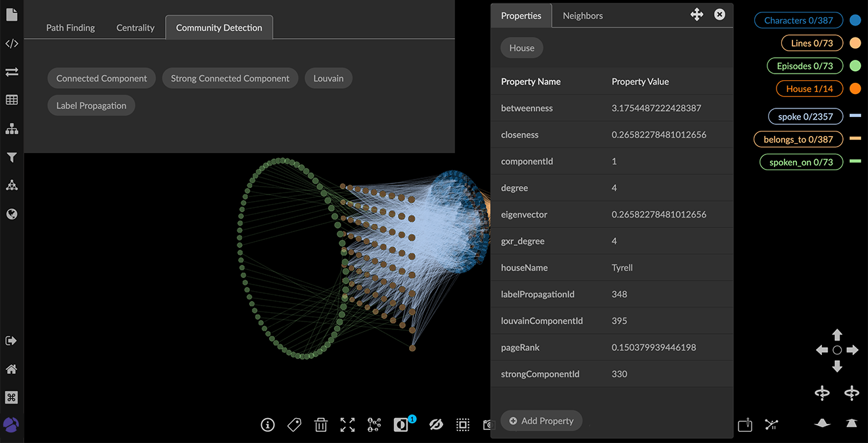
Task: Run the Louvain community detection
Action: click(x=328, y=78)
